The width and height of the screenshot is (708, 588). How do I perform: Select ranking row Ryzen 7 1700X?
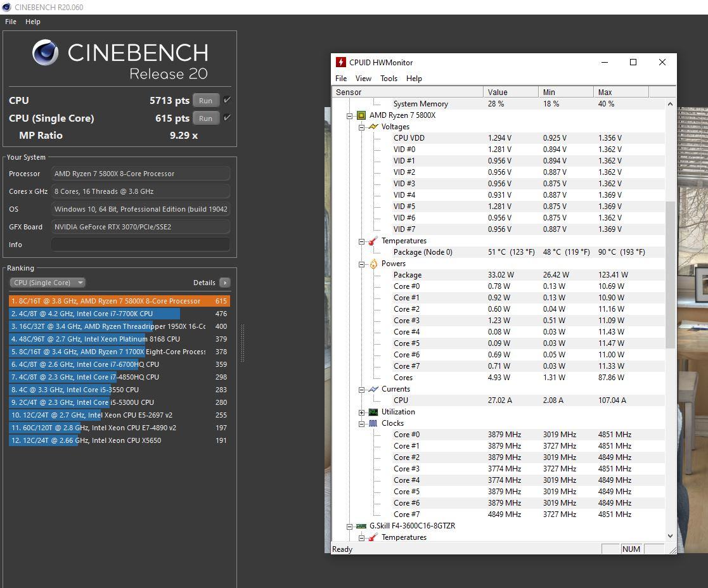point(119,352)
